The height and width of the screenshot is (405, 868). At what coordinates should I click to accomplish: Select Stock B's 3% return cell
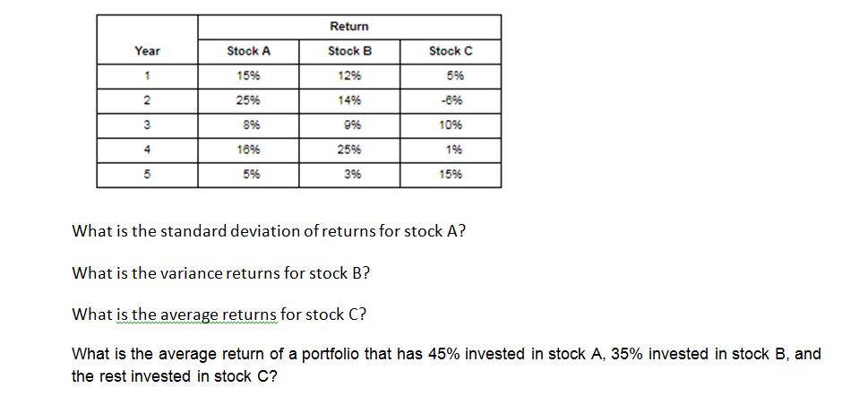coord(349,175)
